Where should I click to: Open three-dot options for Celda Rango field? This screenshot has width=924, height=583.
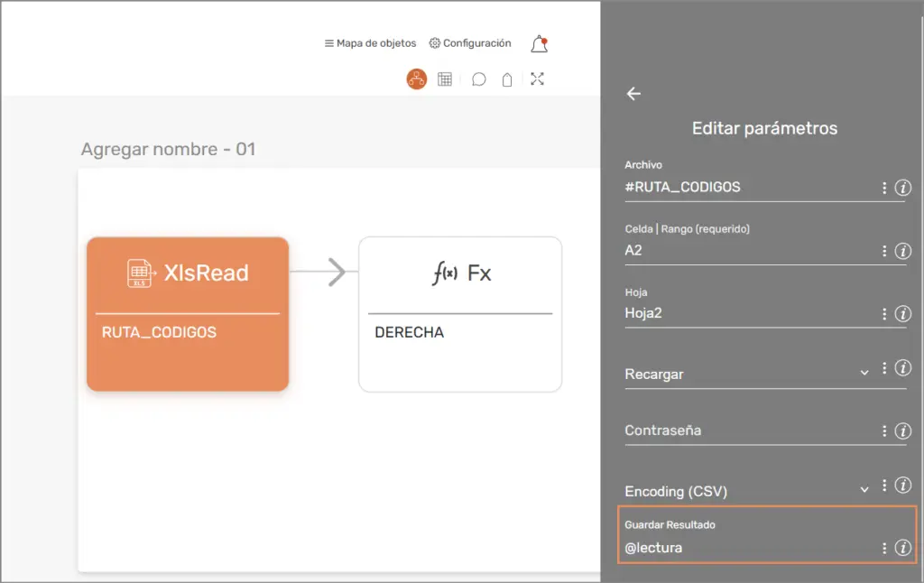click(884, 251)
